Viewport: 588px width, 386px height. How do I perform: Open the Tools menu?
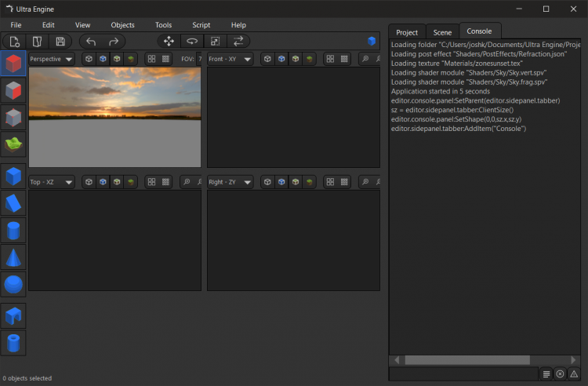[x=163, y=25]
